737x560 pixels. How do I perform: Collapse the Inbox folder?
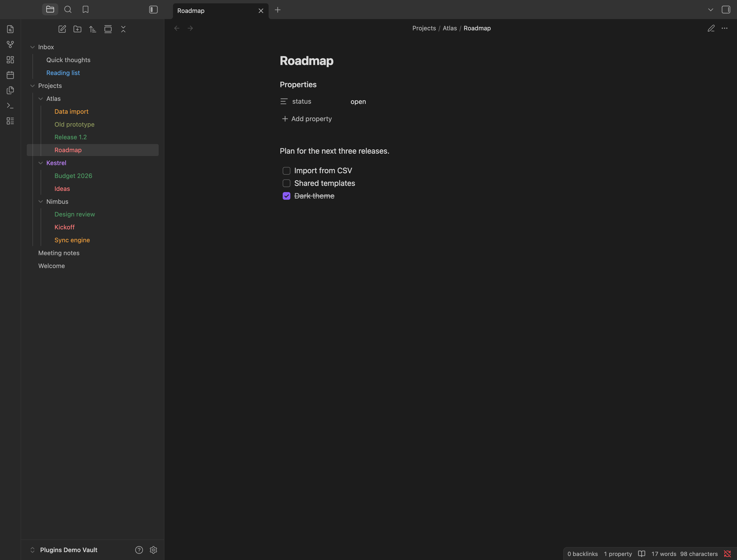point(32,47)
